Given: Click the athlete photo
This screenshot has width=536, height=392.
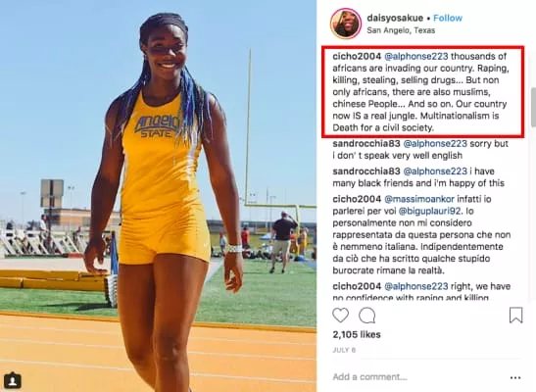Looking at the screenshot, I should [x=158, y=196].
